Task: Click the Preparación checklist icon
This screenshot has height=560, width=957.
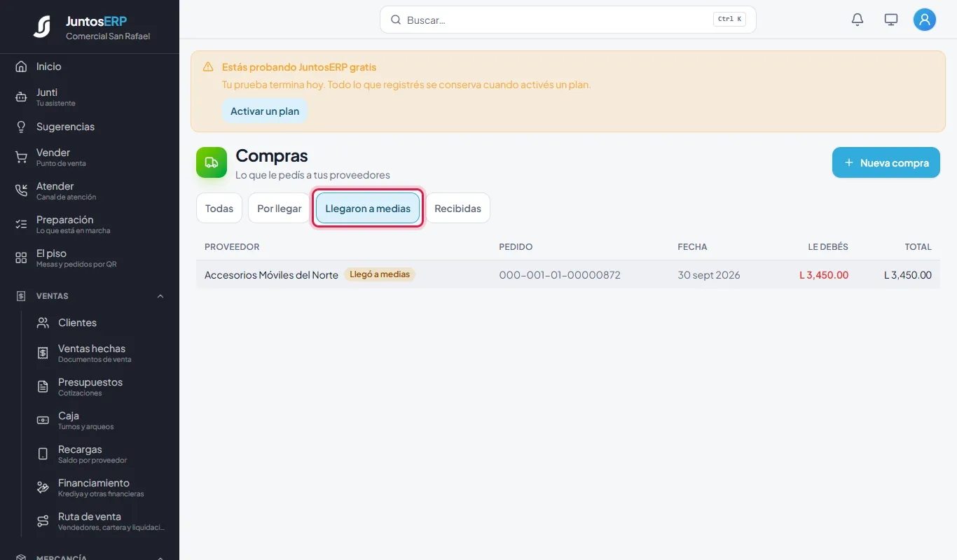Action: coord(21,225)
